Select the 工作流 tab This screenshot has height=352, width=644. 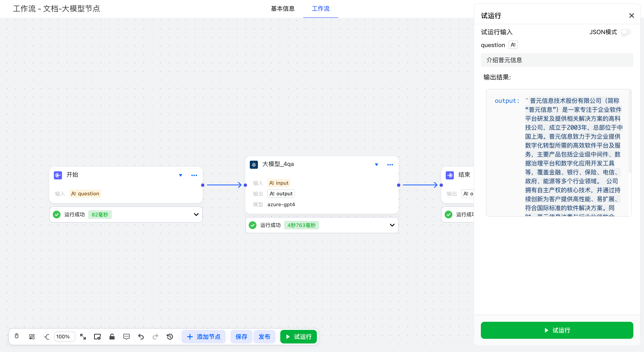pos(321,9)
